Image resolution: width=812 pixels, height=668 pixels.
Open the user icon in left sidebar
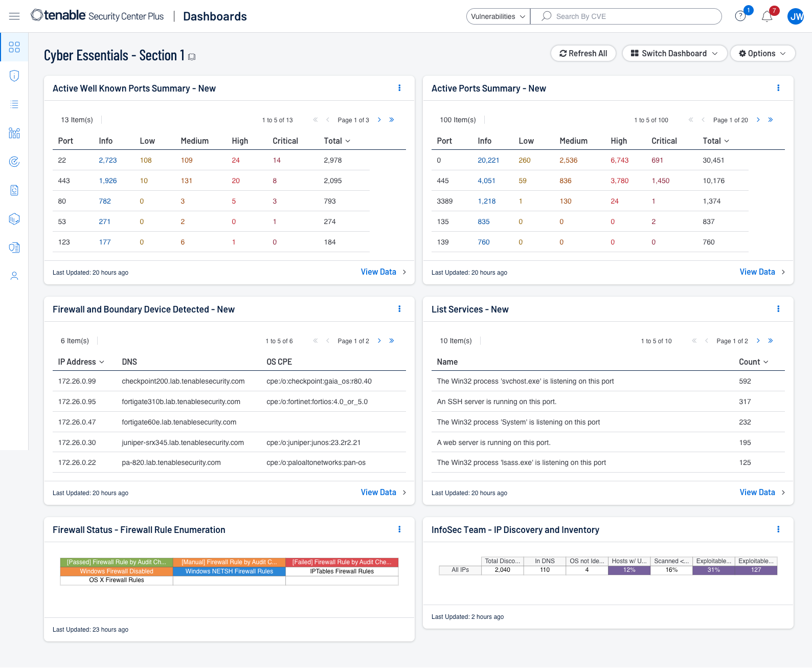coord(14,276)
